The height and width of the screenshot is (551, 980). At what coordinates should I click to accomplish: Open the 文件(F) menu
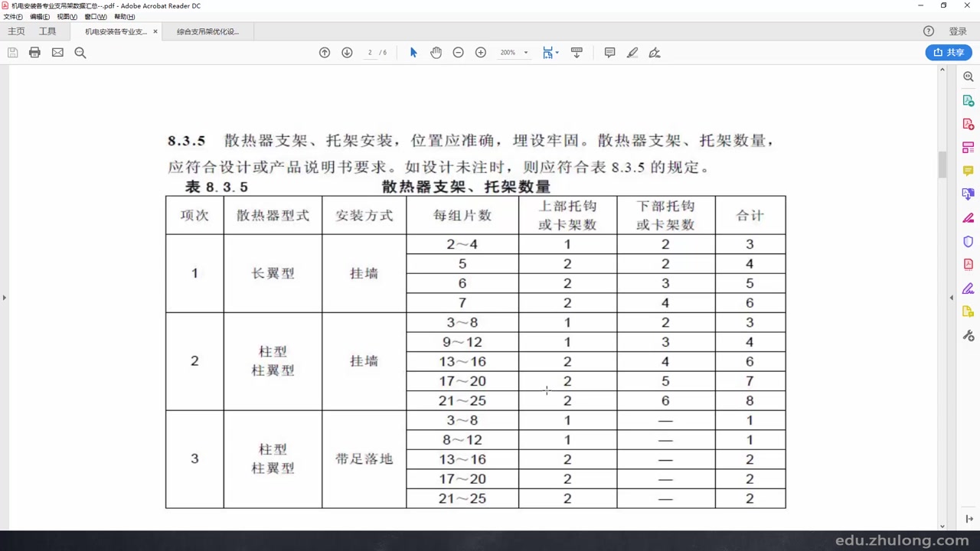(13, 17)
